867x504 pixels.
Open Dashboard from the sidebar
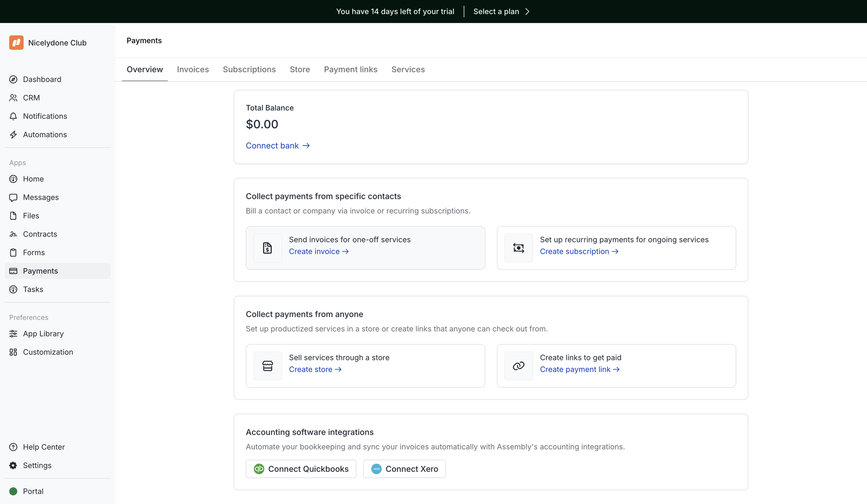click(x=42, y=79)
